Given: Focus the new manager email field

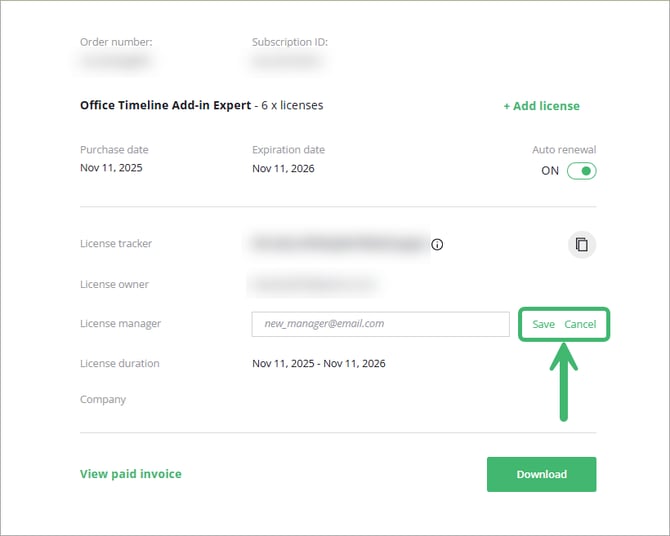Looking at the screenshot, I should [380, 324].
